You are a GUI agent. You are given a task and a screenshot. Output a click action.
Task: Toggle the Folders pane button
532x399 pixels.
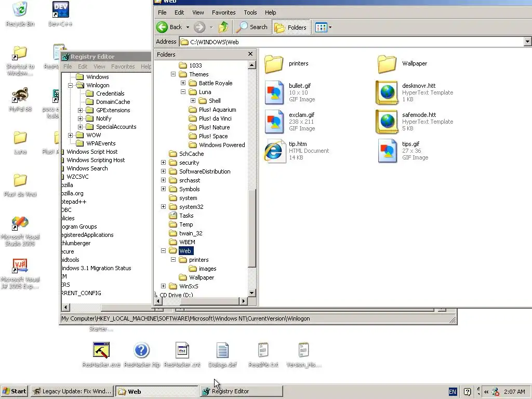click(290, 27)
